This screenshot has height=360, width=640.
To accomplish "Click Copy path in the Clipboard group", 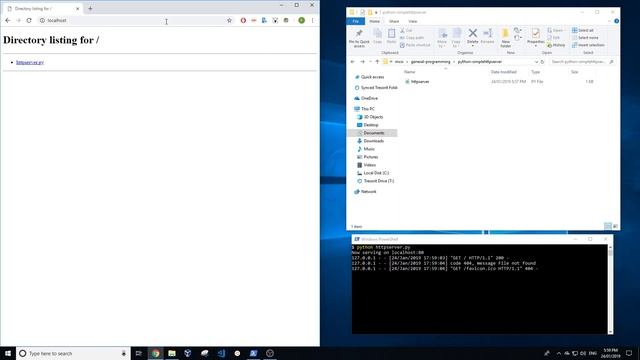I will tap(412, 38).
